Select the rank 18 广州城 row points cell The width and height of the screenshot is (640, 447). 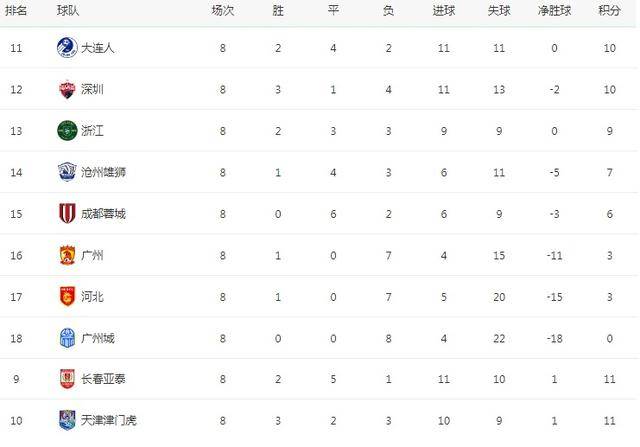coord(609,338)
